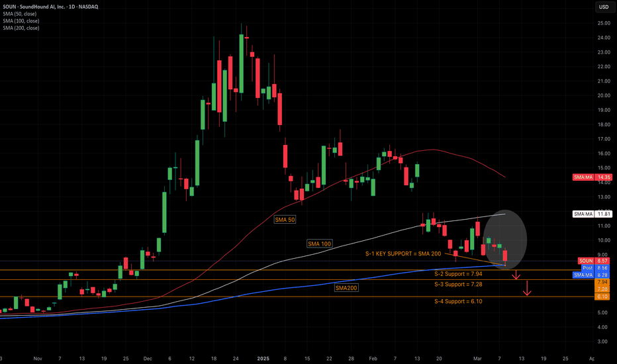The width and height of the screenshot is (617, 364).
Task: Click the 20 date axis label
Action: 439,359
